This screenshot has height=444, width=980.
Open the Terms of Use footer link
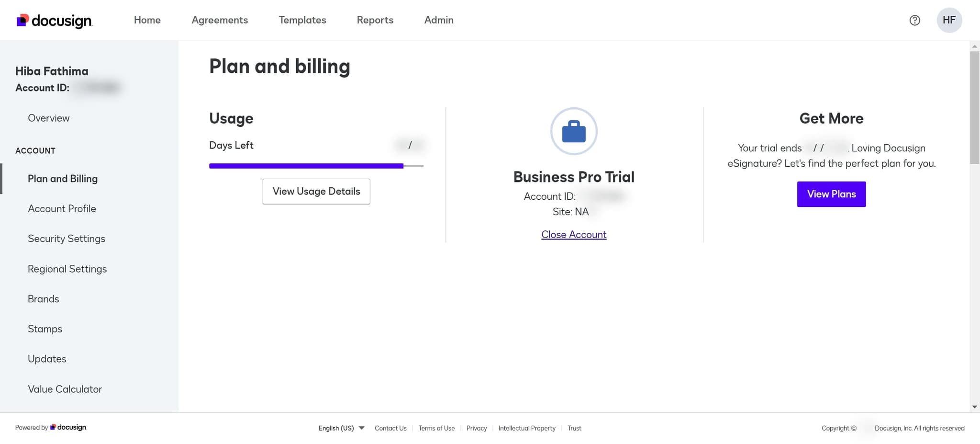[436, 428]
